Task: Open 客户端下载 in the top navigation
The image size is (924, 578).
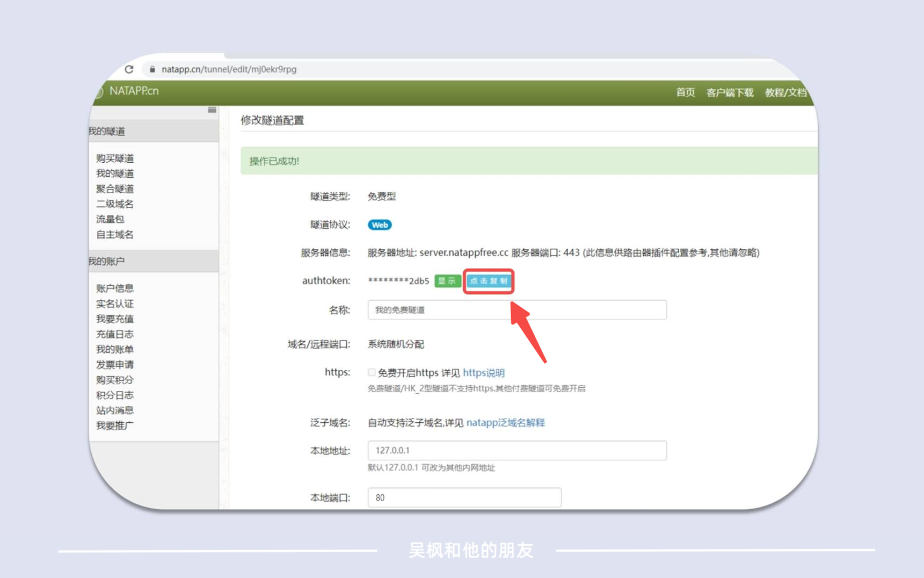Action: [x=730, y=92]
